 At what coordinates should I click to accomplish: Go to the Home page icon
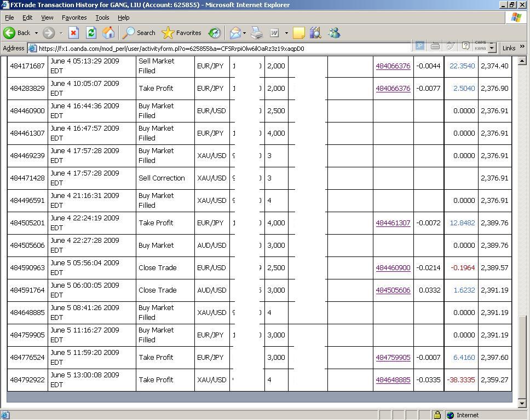(x=108, y=33)
